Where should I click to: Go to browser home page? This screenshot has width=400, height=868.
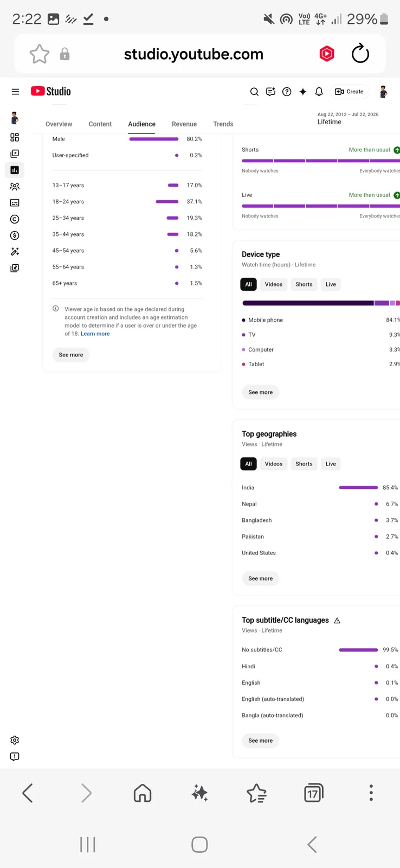pyautogui.click(x=143, y=793)
